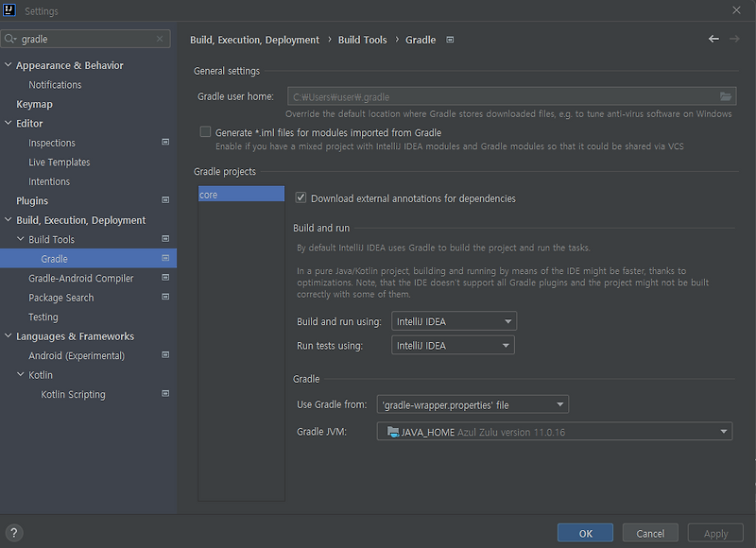Click the settings marker icon beside Plugins
The width and height of the screenshot is (756, 548).
pyautogui.click(x=165, y=200)
